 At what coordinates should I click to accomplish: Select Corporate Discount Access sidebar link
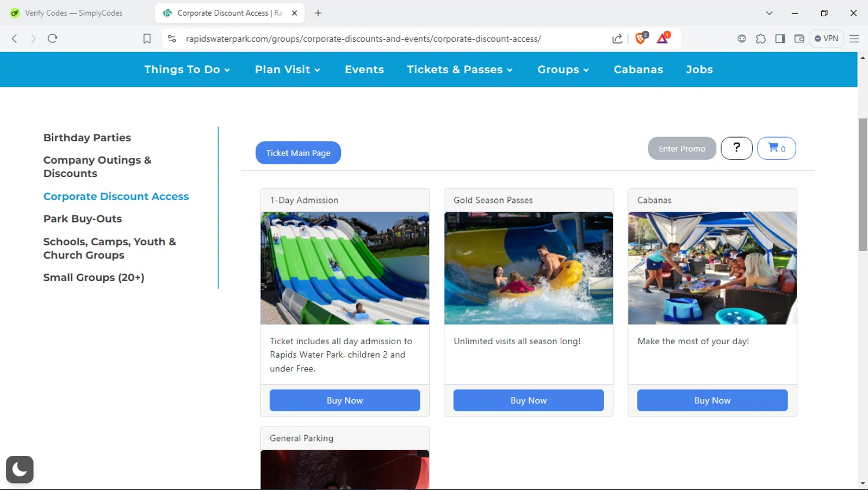point(116,197)
